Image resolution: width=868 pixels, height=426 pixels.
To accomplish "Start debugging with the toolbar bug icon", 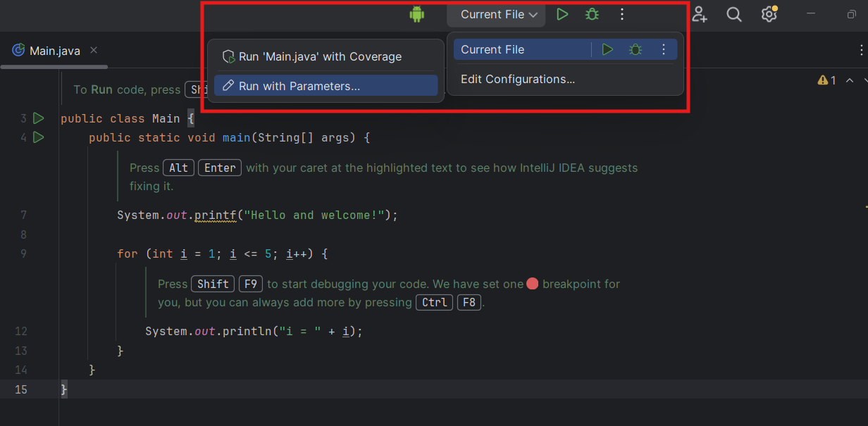I will (x=591, y=14).
